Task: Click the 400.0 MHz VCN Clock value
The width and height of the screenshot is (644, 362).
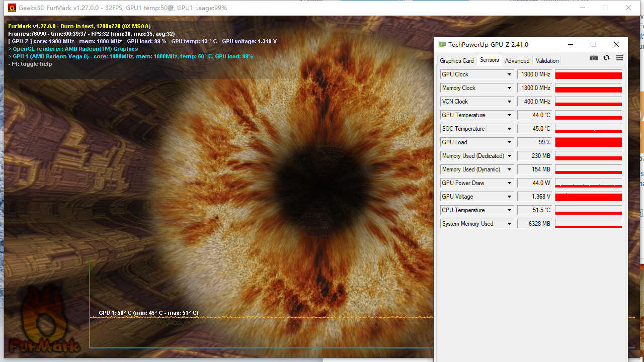Action: tap(534, 102)
